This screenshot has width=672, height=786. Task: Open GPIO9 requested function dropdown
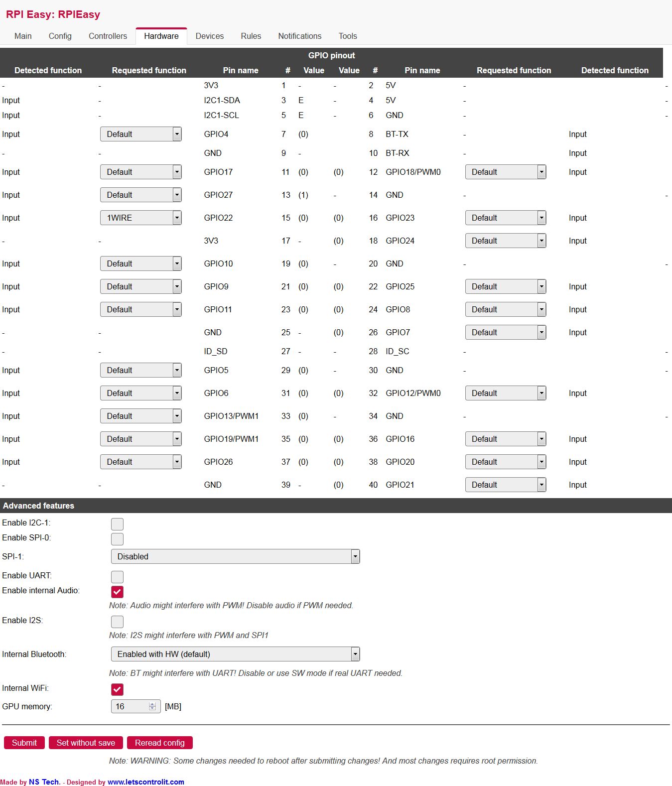click(x=141, y=286)
